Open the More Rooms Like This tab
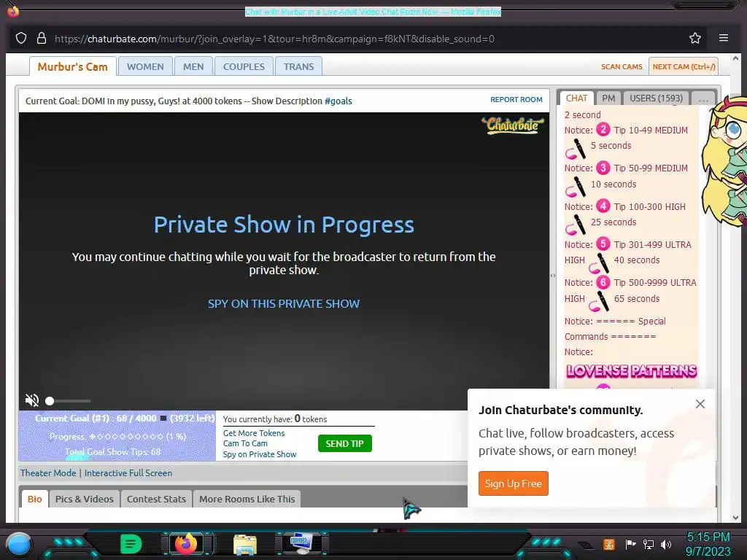 coord(247,499)
